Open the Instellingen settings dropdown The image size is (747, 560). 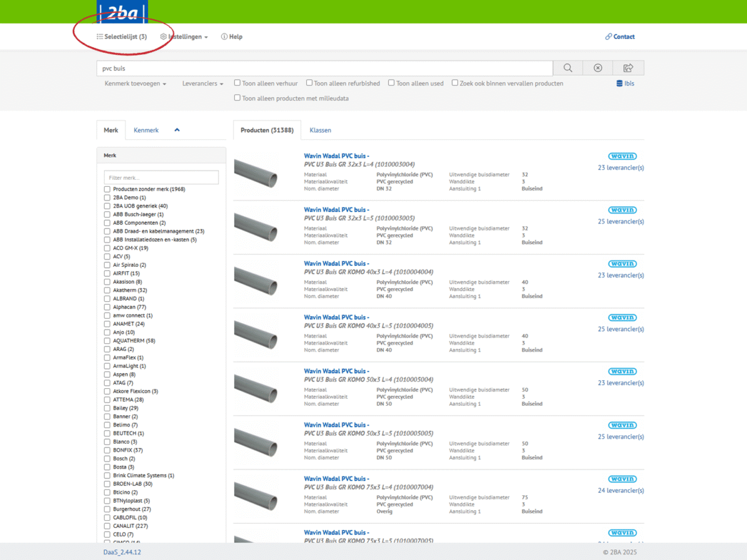[184, 37]
